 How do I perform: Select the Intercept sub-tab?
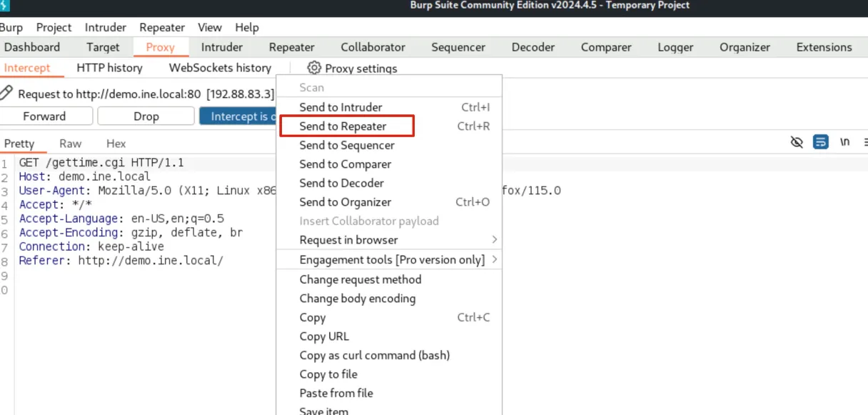point(27,68)
